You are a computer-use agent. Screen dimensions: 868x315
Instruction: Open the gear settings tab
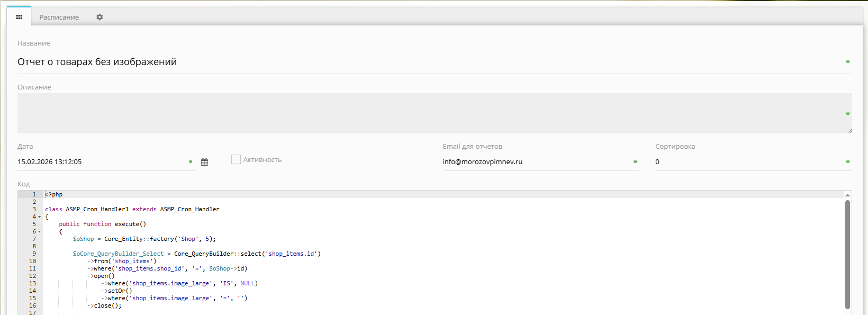tap(100, 17)
